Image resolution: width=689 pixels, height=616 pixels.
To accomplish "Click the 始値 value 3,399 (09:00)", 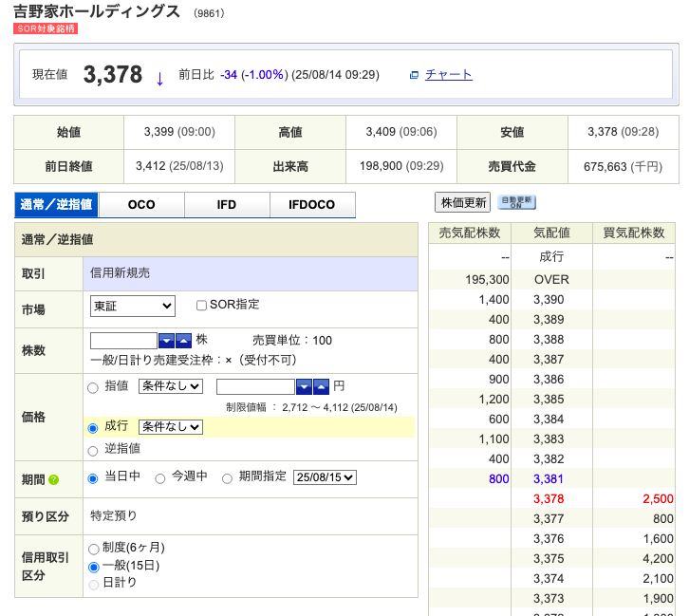I will pyautogui.click(x=179, y=132).
